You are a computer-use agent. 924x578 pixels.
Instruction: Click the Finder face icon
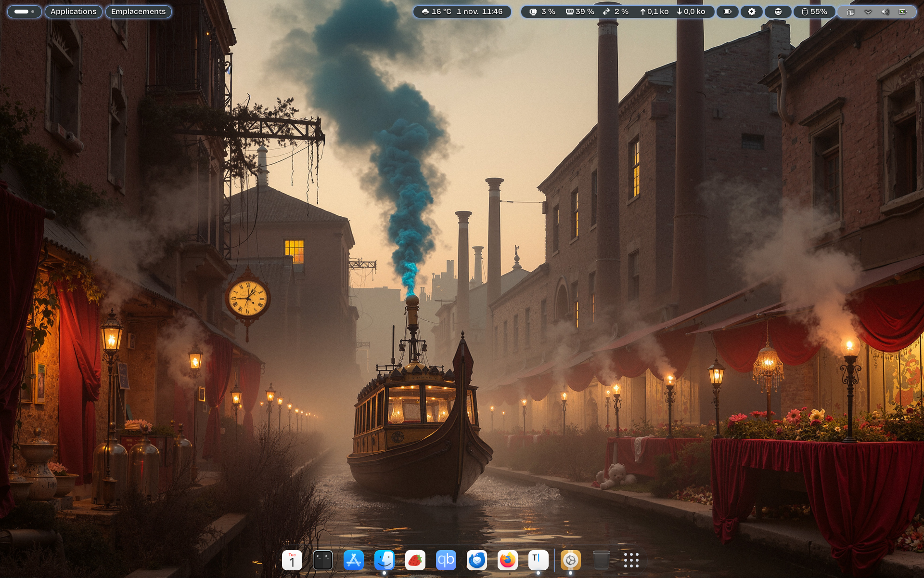tap(384, 560)
